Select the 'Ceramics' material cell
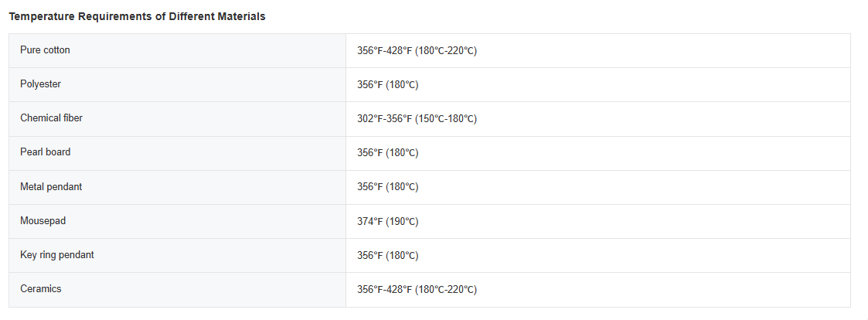This screenshot has width=868, height=320. [40, 289]
